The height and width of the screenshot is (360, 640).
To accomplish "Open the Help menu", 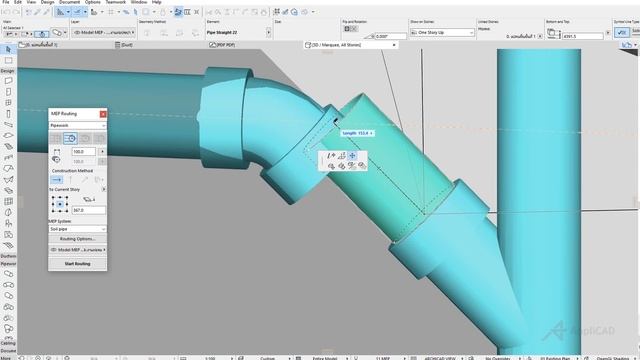I will [x=156, y=2].
